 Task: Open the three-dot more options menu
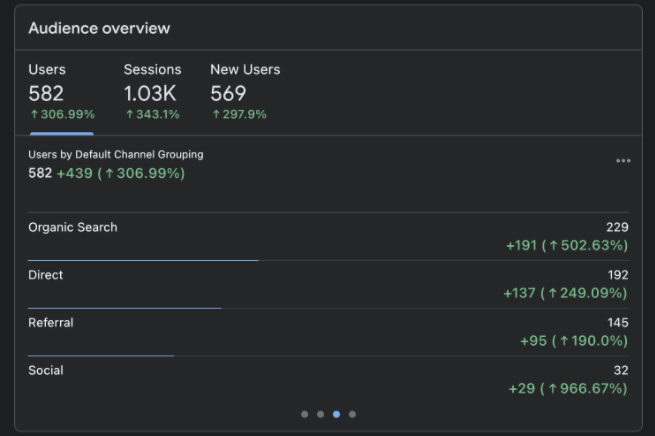[x=623, y=161]
